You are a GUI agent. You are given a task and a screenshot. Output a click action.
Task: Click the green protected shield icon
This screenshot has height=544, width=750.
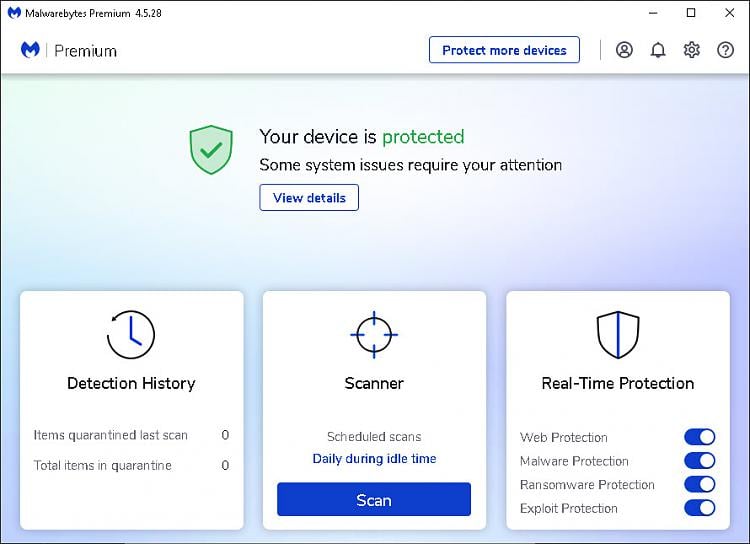coord(211,150)
